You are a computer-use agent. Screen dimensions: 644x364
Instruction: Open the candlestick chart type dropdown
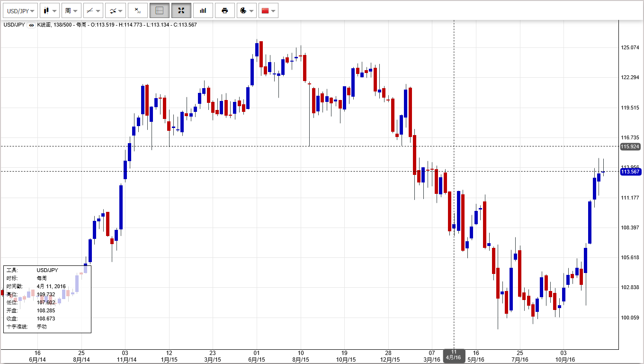click(49, 10)
